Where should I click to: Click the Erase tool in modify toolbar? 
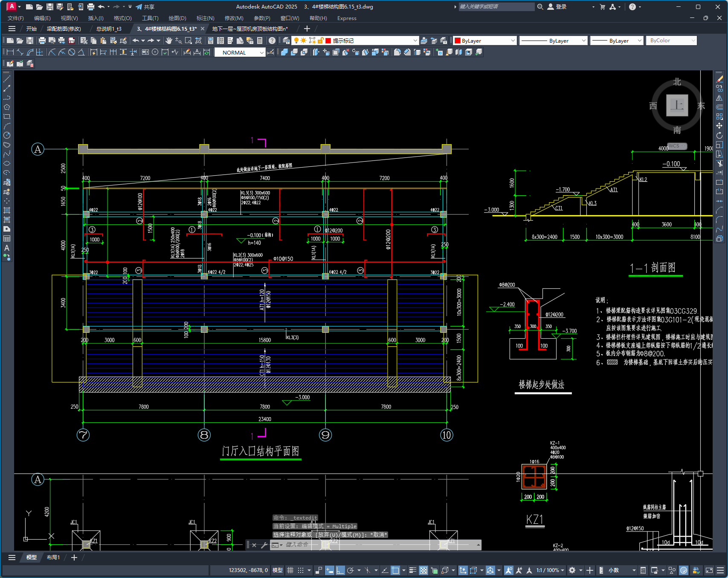(x=719, y=79)
